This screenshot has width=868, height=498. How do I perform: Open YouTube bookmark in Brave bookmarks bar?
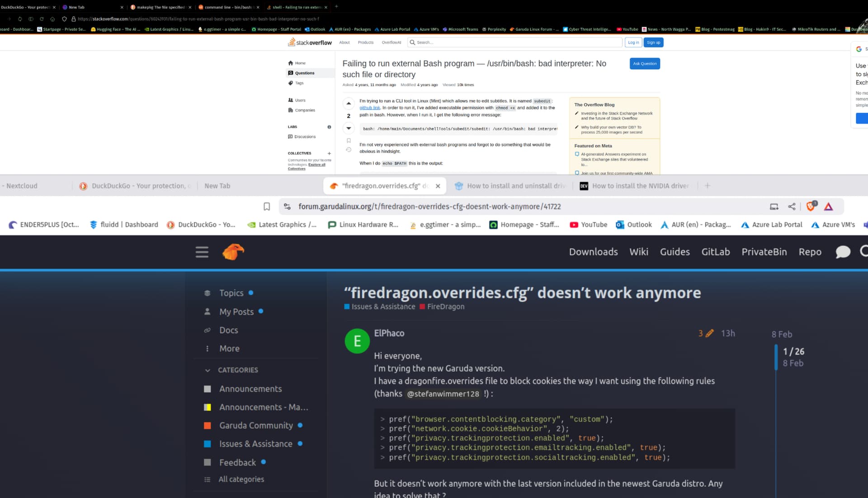pyautogui.click(x=588, y=225)
